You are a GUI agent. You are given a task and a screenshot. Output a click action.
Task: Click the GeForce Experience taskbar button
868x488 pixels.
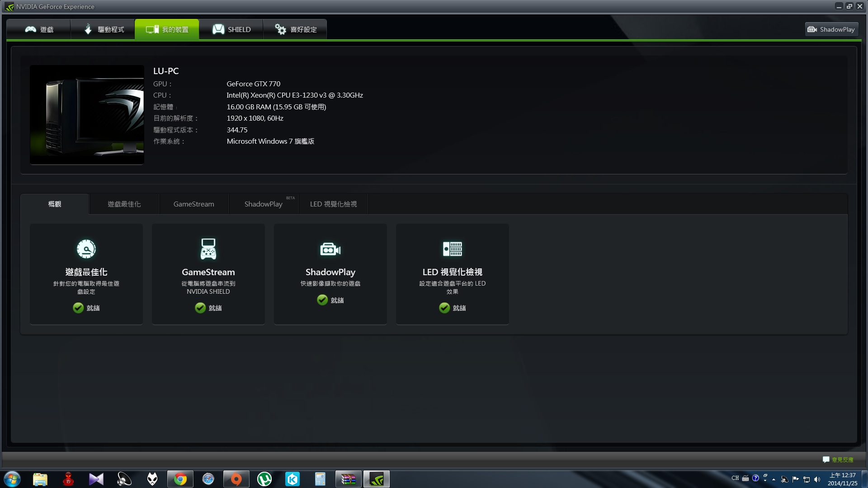pyautogui.click(x=377, y=479)
